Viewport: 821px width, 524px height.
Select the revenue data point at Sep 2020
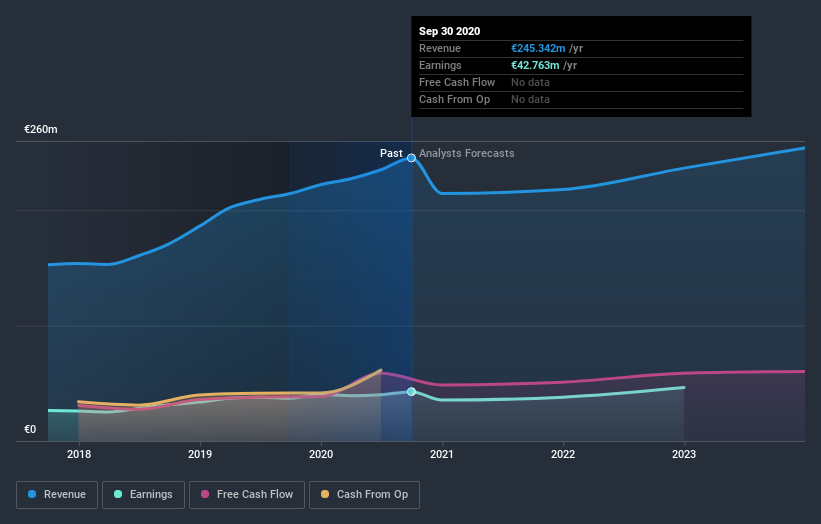(412, 158)
